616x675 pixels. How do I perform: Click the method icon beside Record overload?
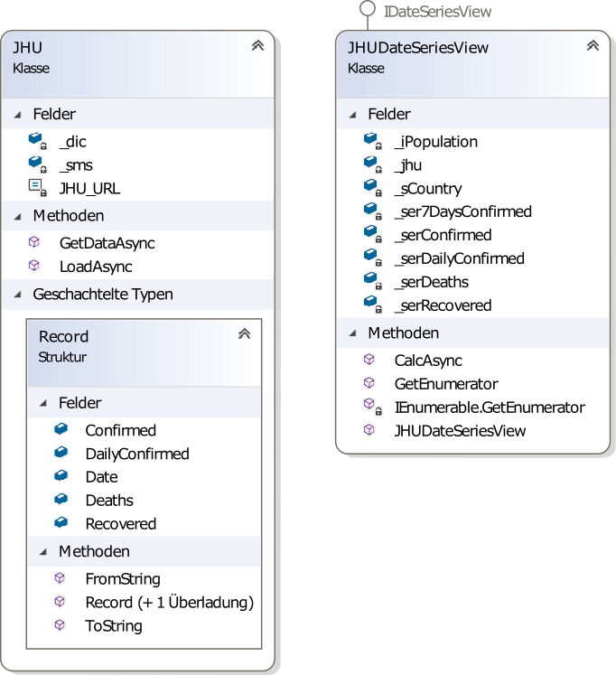tap(60, 601)
